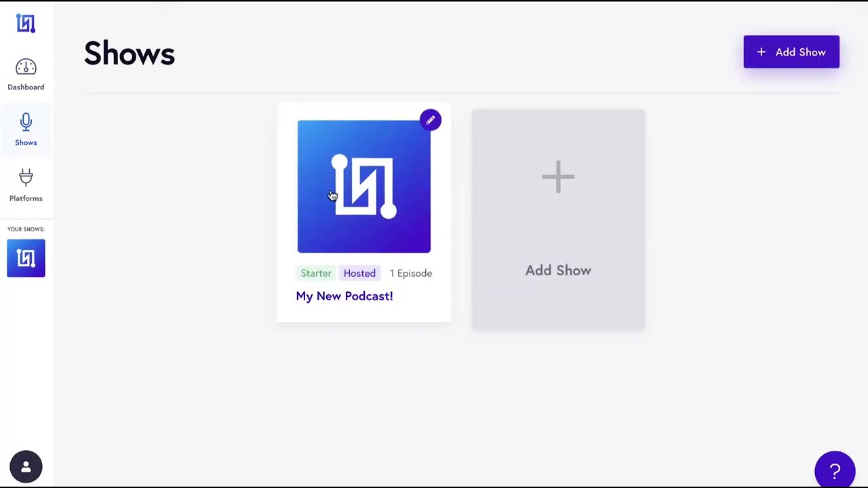Viewport: 868px width, 488px height.
Task: Open the Dashboard section
Action: point(26,75)
